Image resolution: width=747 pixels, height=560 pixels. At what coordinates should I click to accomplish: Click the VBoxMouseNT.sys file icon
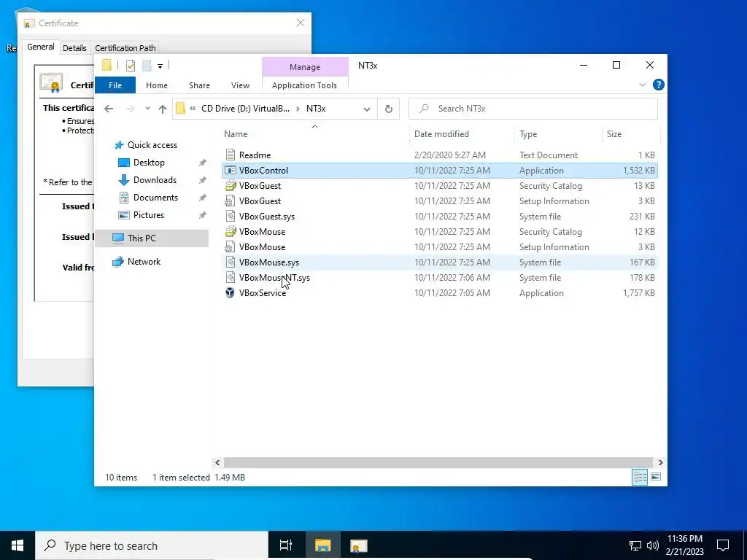[x=231, y=278]
